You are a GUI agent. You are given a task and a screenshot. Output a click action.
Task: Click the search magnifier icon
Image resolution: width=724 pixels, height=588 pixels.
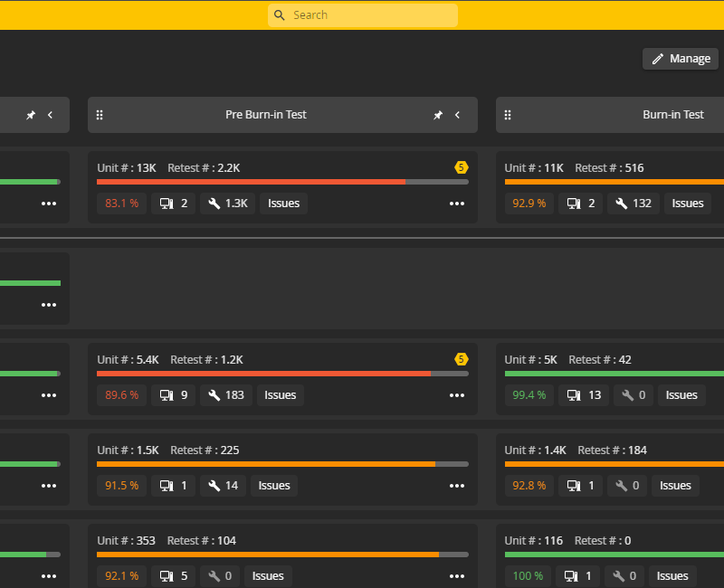(279, 14)
